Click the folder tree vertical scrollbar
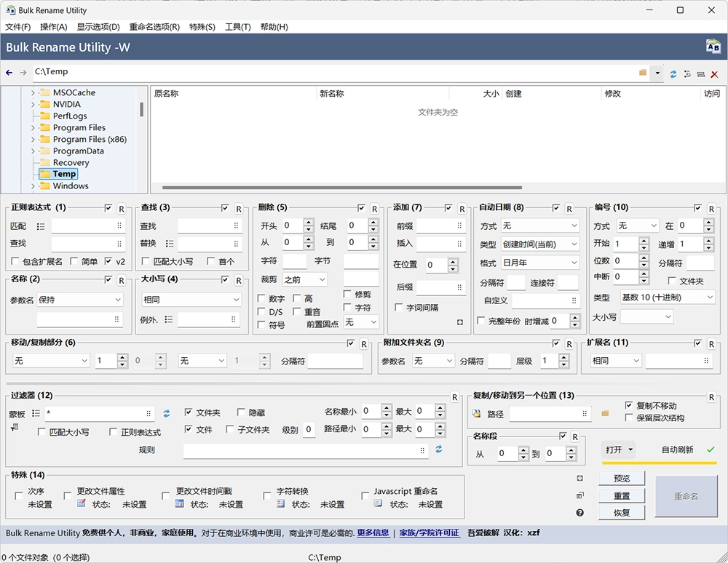This screenshot has height=563, width=728. coord(141,109)
